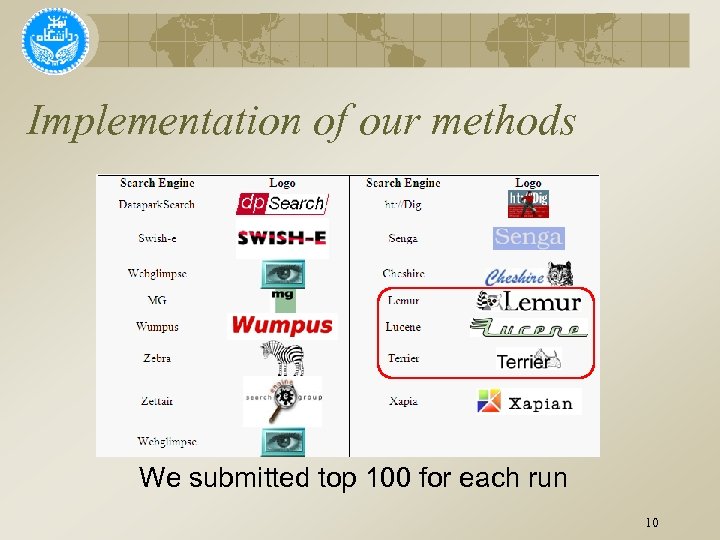This screenshot has height=540, width=720.
Task: Click the "Logo" header above the ht://Dig logo
Action: click(x=528, y=183)
